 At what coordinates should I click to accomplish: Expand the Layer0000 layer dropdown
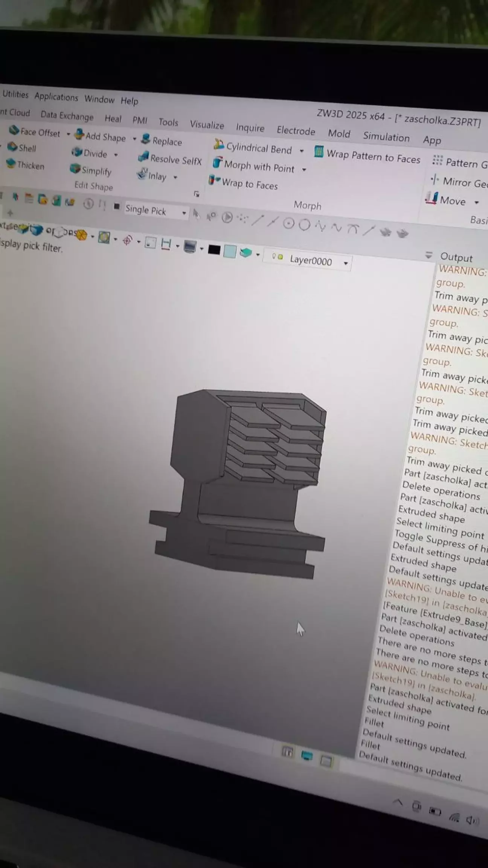tap(346, 263)
